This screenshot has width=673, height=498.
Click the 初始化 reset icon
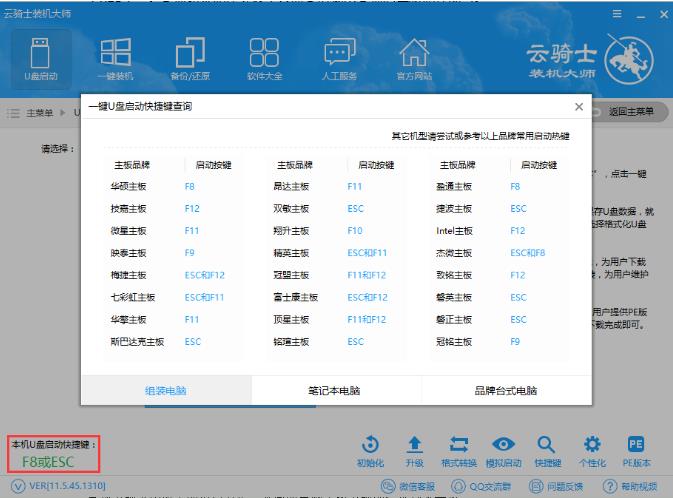(x=370, y=452)
